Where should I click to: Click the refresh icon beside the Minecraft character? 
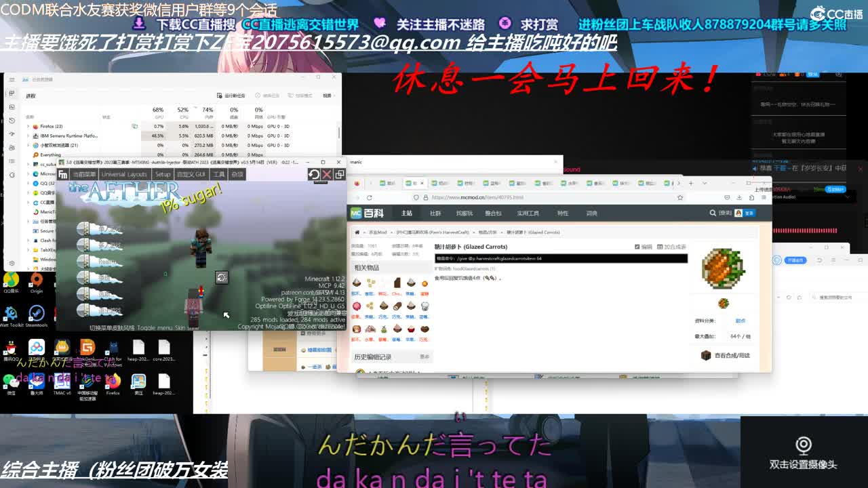[x=222, y=277]
